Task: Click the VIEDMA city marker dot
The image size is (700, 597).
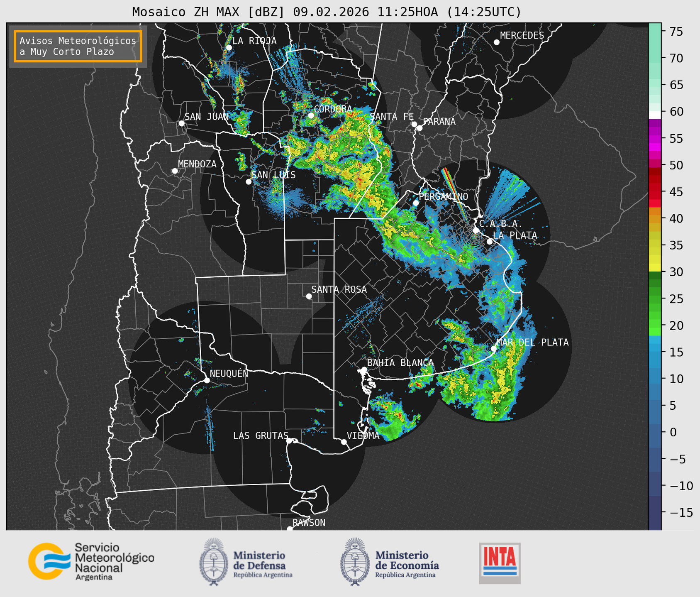Action: coord(344,442)
